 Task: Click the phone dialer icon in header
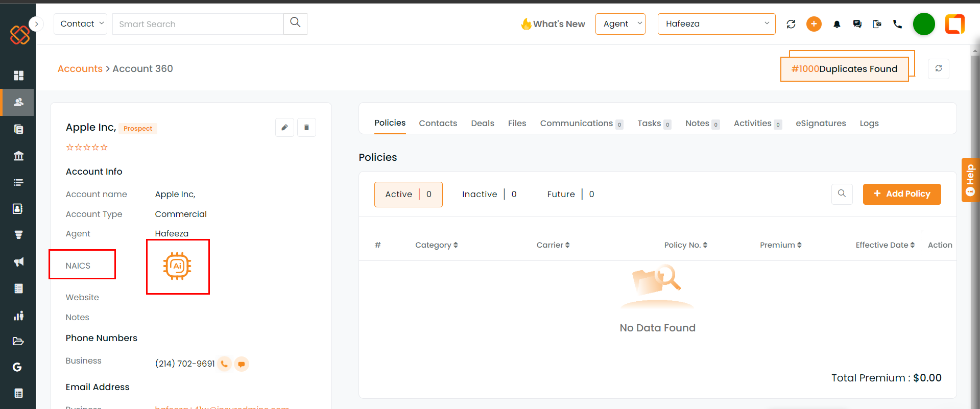coord(897,24)
